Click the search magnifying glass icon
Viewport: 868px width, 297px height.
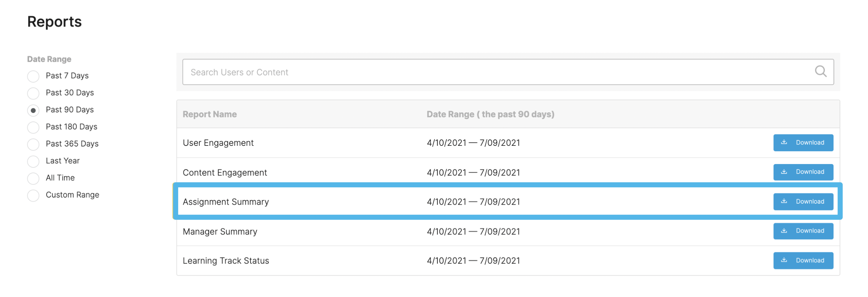pos(820,71)
